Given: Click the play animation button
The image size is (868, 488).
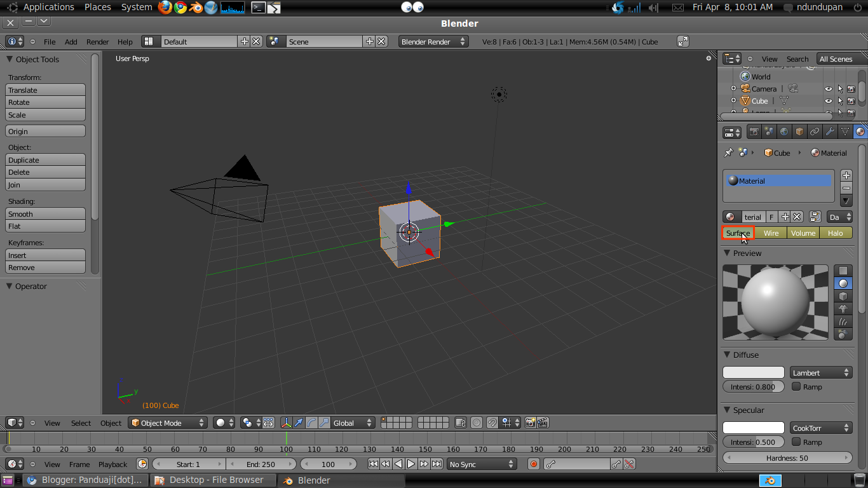Looking at the screenshot, I should tap(411, 464).
